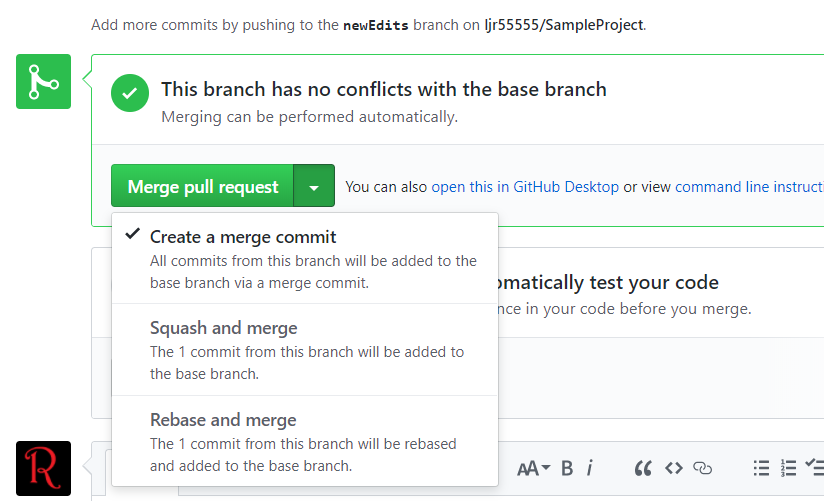Click Merge pull request button
This screenshot has width=824, height=501.
(202, 186)
